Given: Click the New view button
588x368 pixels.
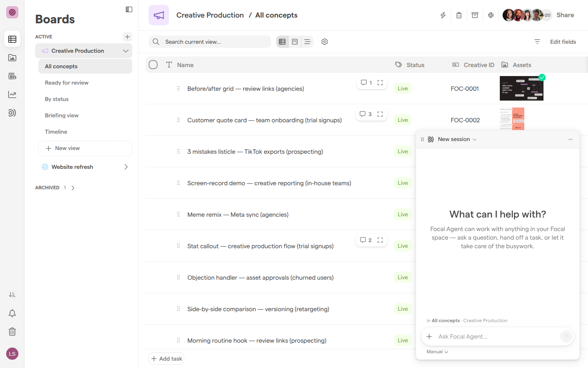Looking at the screenshot, I should pyautogui.click(x=85, y=148).
